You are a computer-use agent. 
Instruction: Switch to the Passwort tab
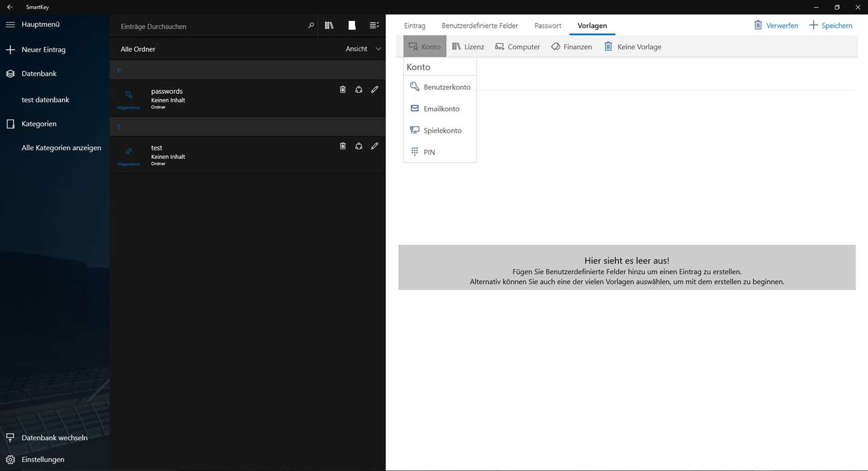tap(548, 26)
